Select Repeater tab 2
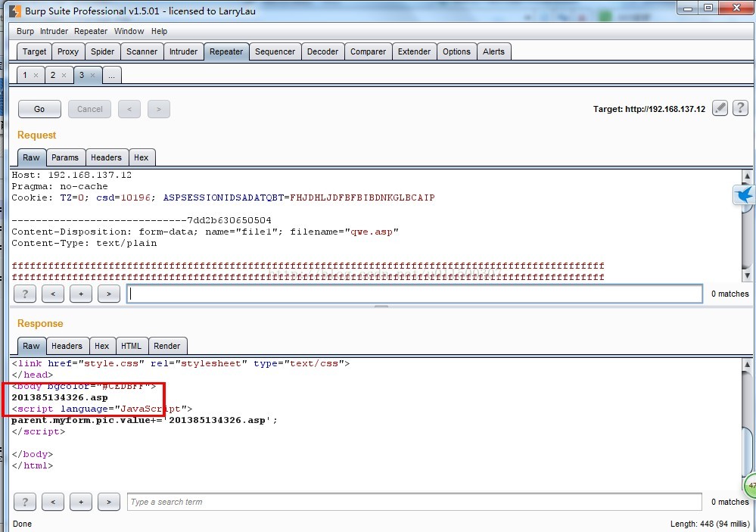The height and width of the screenshot is (532, 756). pyautogui.click(x=53, y=75)
